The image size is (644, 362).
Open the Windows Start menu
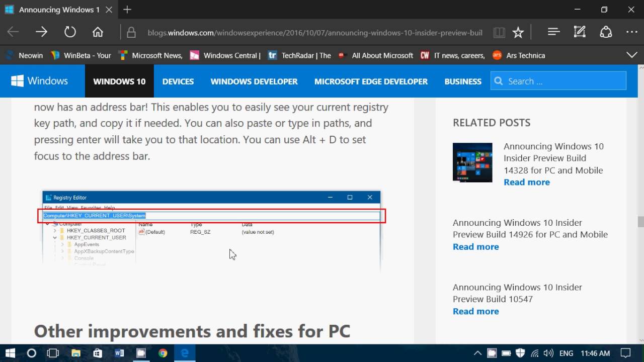(x=10, y=353)
